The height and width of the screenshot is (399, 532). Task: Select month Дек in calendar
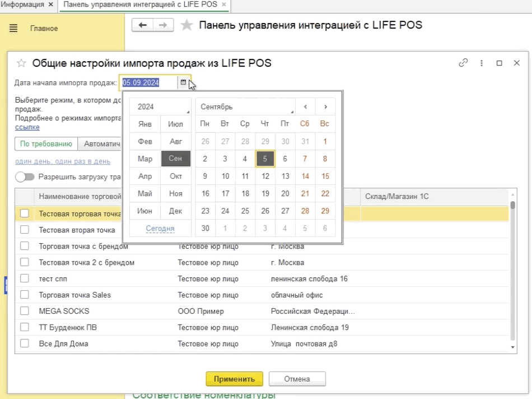pos(175,211)
